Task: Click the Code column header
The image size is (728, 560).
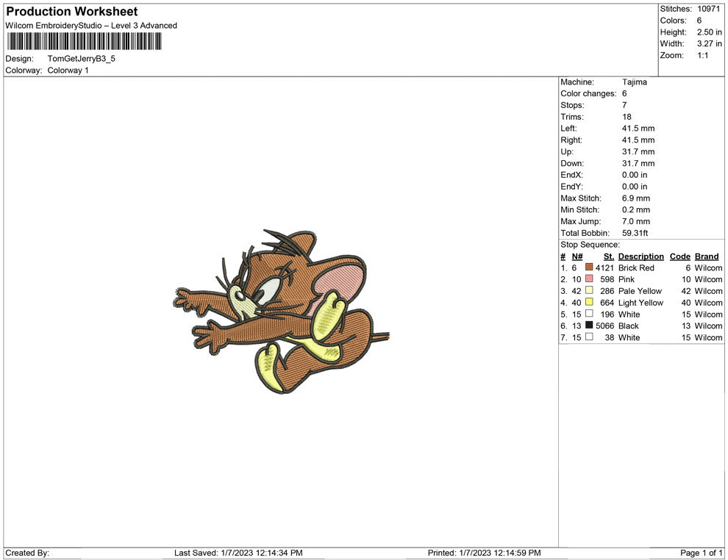Action: [x=680, y=256]
